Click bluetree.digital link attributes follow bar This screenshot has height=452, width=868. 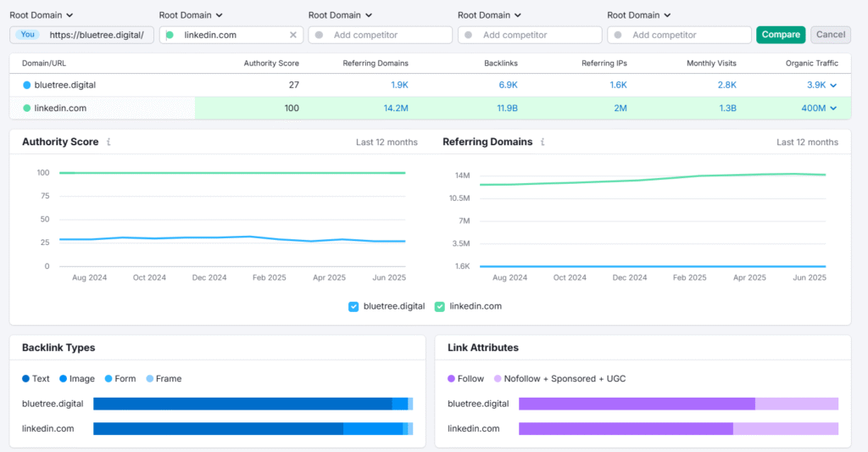tap(637, 404)
